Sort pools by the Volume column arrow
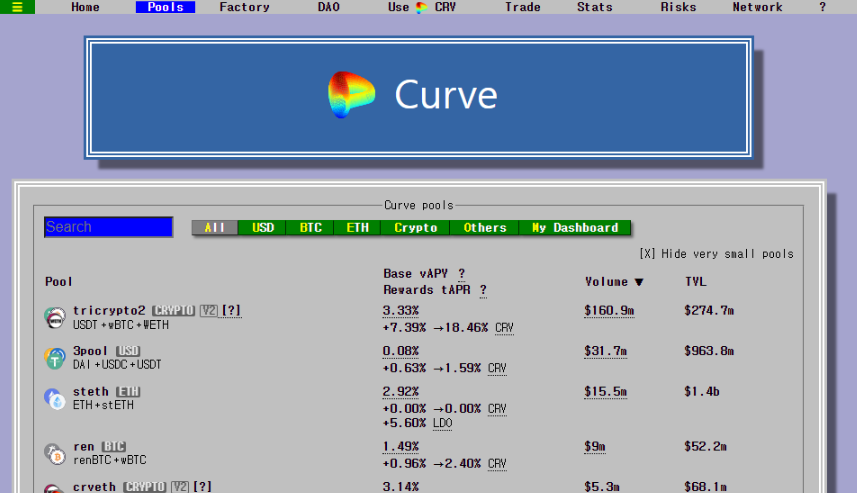The image size is (857, 493). 639,282
